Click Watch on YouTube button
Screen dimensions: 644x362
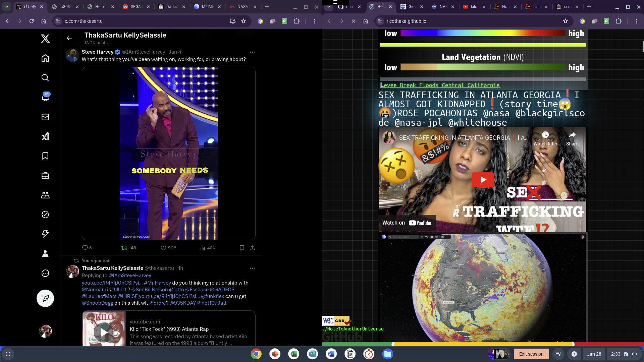[x=407, y=223]
